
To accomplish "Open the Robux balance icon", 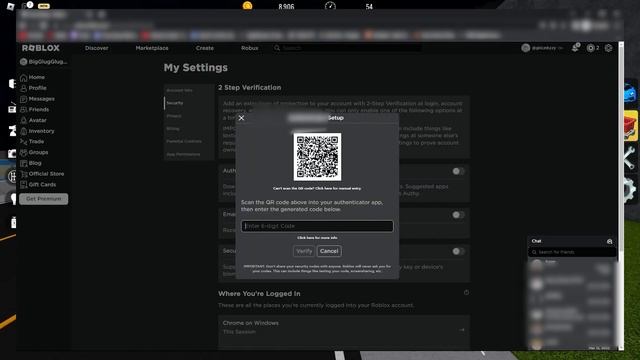I will click(x=590, y=48).
